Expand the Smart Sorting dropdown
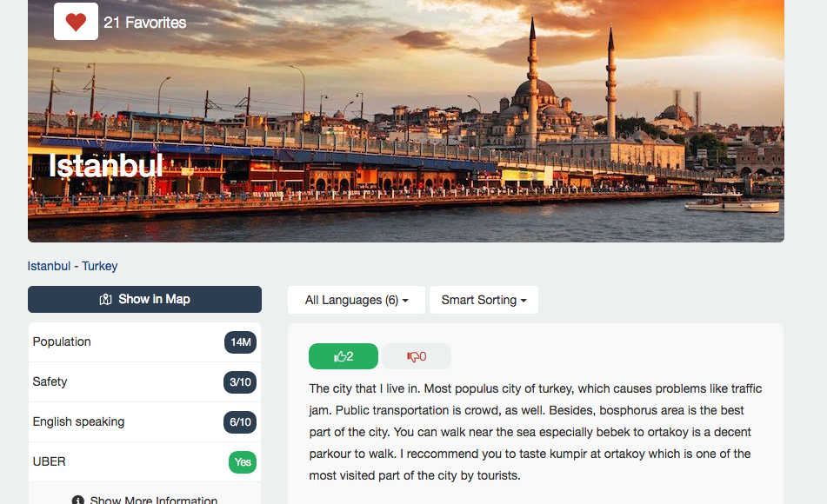 484,300
